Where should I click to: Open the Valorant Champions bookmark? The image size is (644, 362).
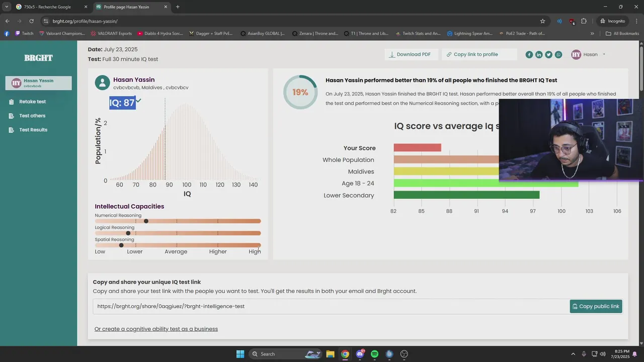[x=62, y=34]
